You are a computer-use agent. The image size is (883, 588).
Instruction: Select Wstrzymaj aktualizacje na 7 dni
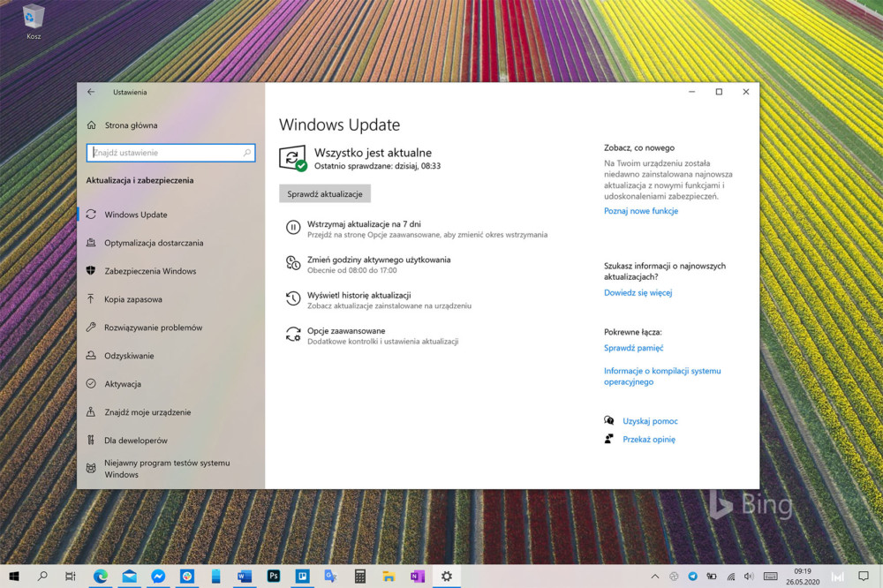(364, 224)
